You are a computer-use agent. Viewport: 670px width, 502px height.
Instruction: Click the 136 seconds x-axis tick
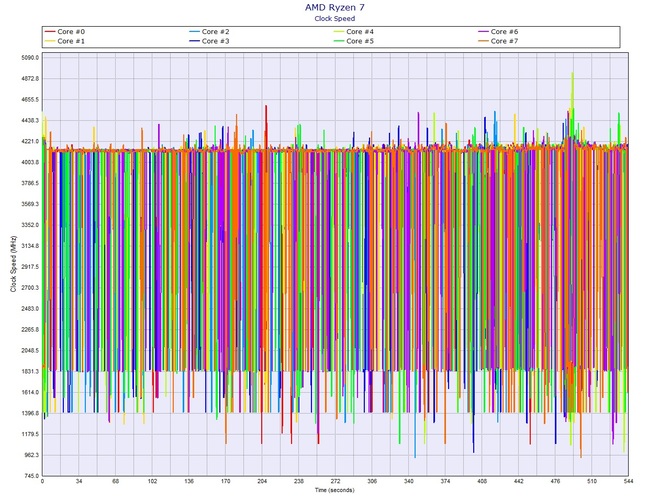[x=189, y=481]
